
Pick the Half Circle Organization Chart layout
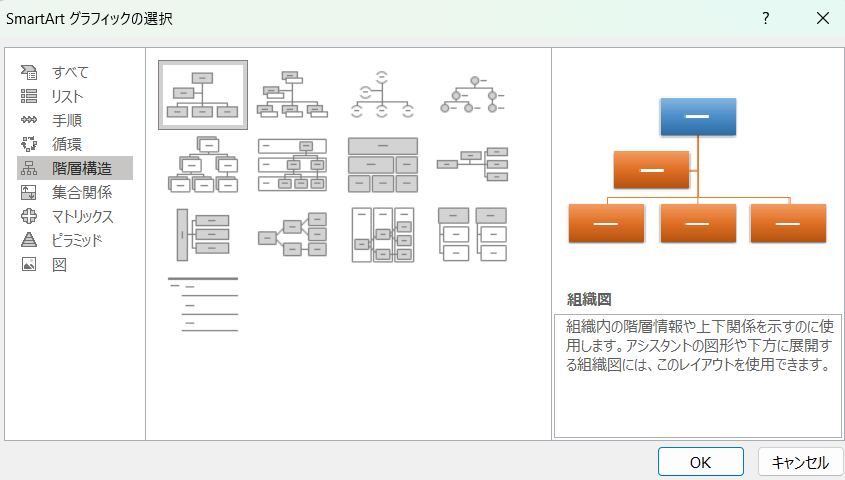point(382,95)
